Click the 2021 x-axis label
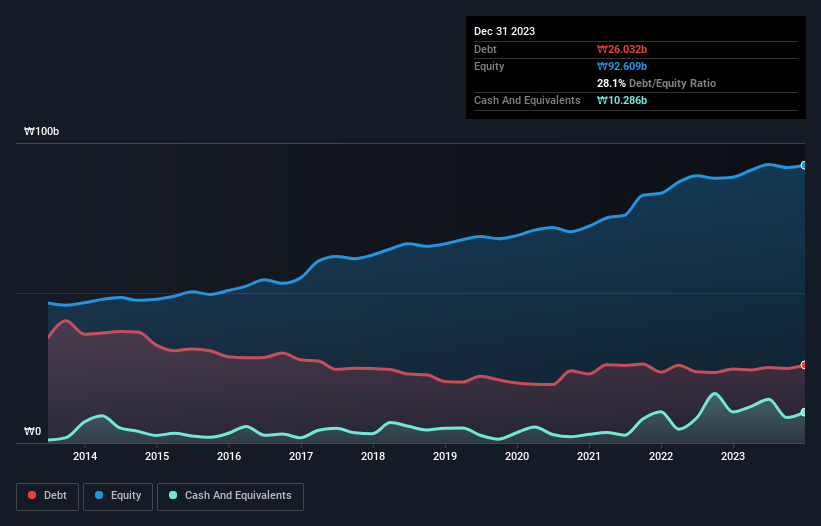Viewport: 821px width, 526px height. tap(589, 456)
